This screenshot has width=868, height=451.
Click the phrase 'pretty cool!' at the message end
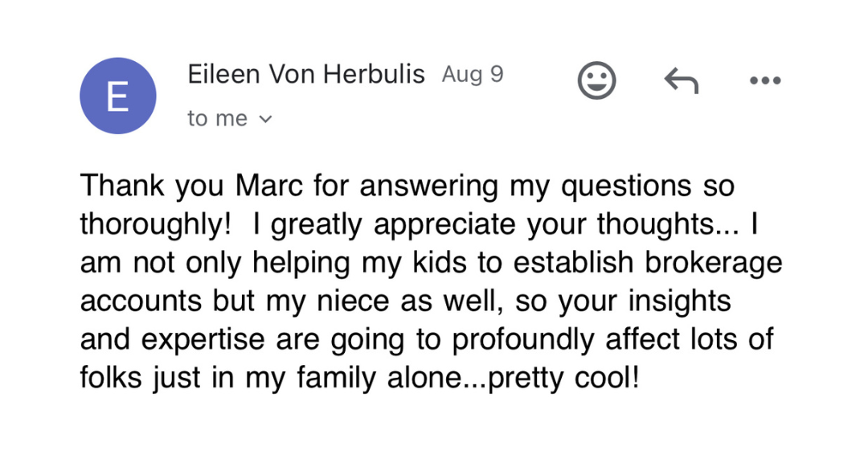[564, 379]
